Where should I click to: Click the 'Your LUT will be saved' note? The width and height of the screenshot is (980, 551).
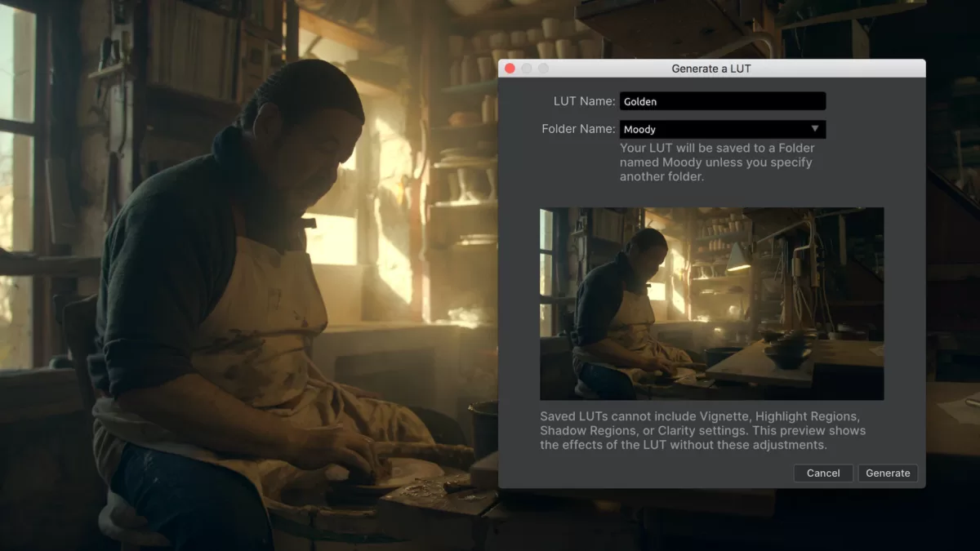[x=717, y=162]
